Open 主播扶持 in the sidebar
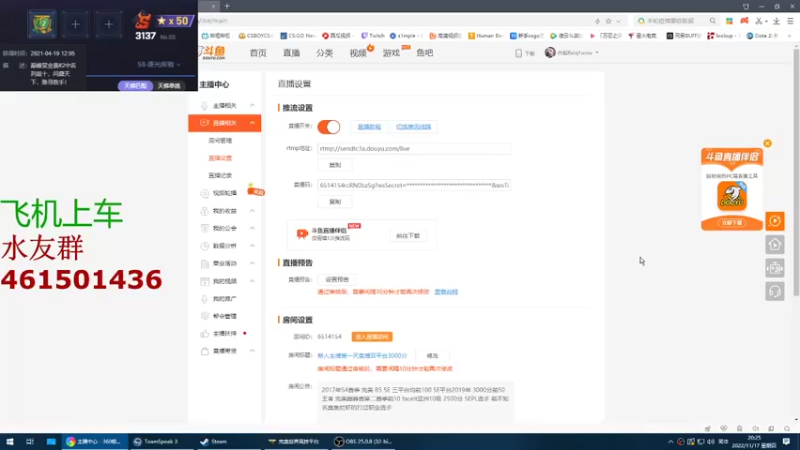 coord(224,333)
